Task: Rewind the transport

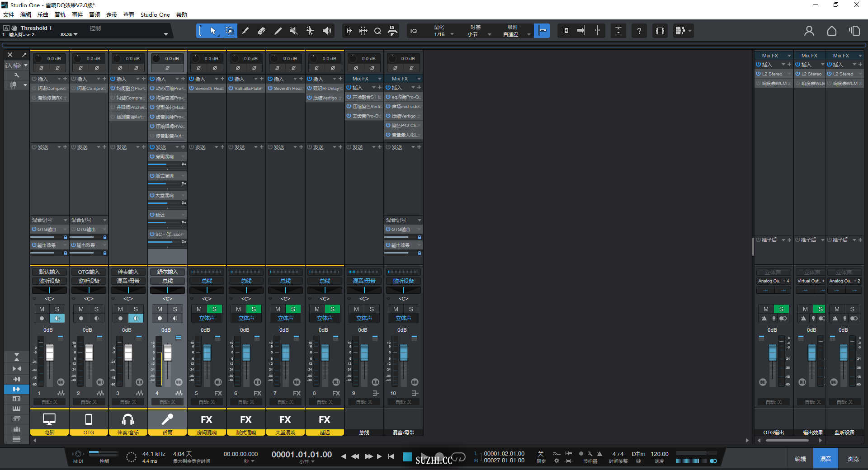Action: 355,456
